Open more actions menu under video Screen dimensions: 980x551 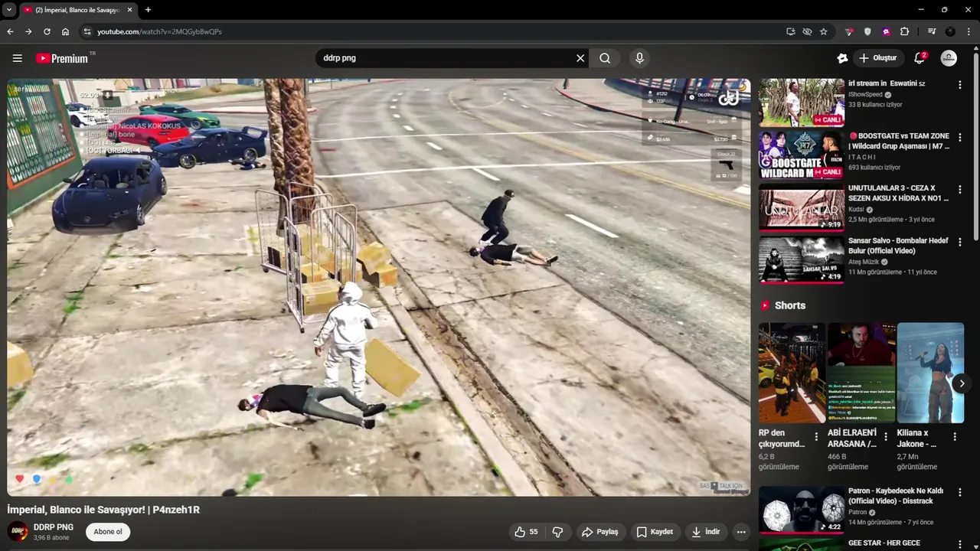740,532
